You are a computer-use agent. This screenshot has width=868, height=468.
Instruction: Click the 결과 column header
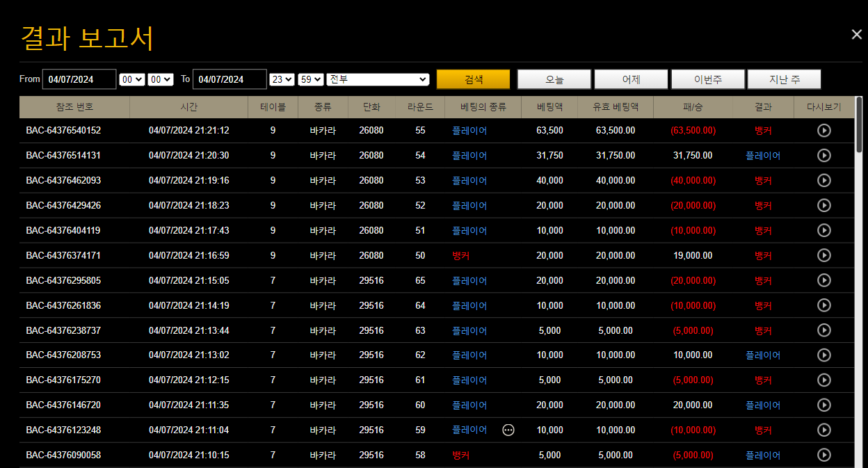(763, 107)
